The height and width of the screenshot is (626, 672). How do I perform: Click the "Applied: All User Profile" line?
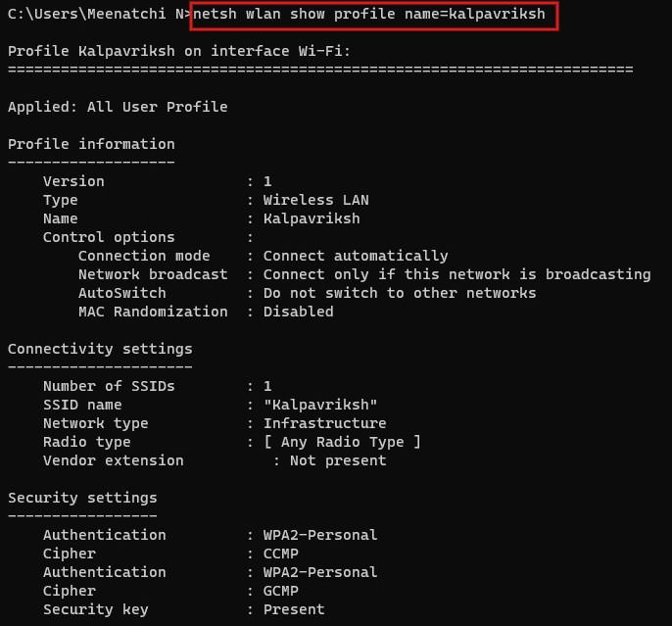pos(118,107)
